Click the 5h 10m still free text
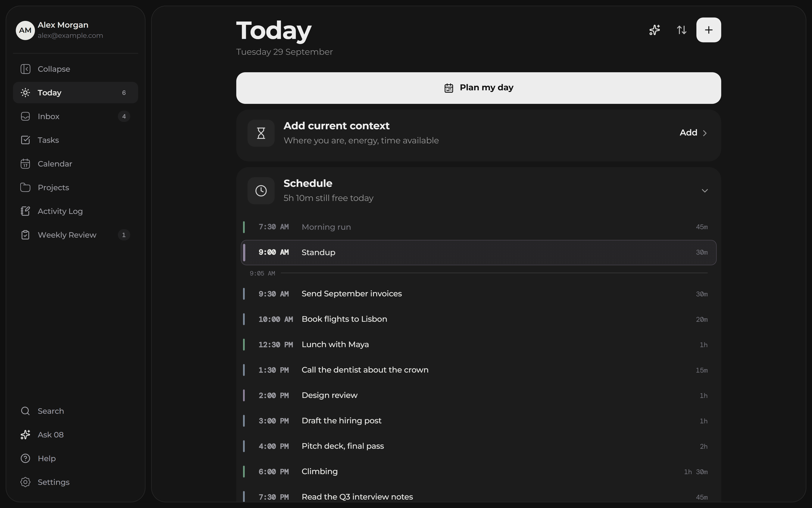The height and width of the screenshot is (508, 812). tap(329, 198)
